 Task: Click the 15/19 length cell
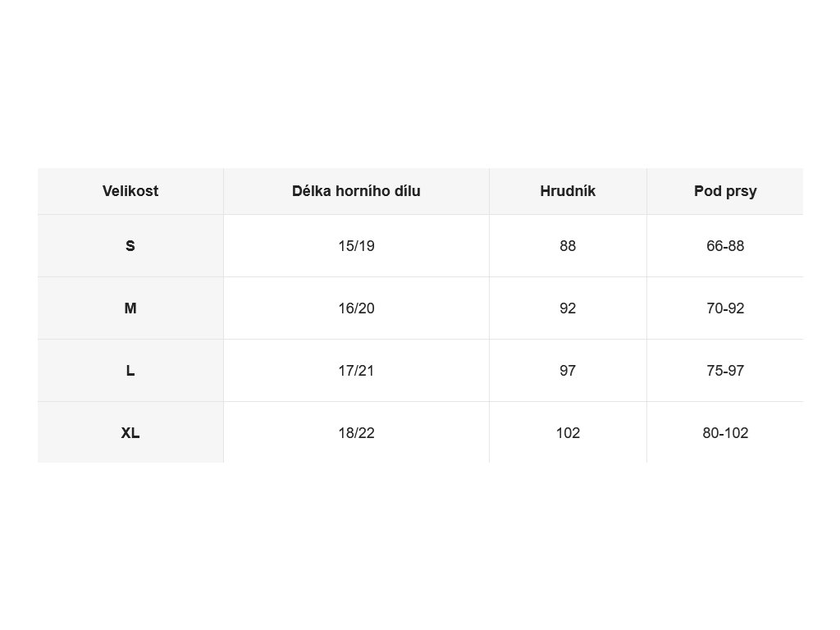(356, 246)
